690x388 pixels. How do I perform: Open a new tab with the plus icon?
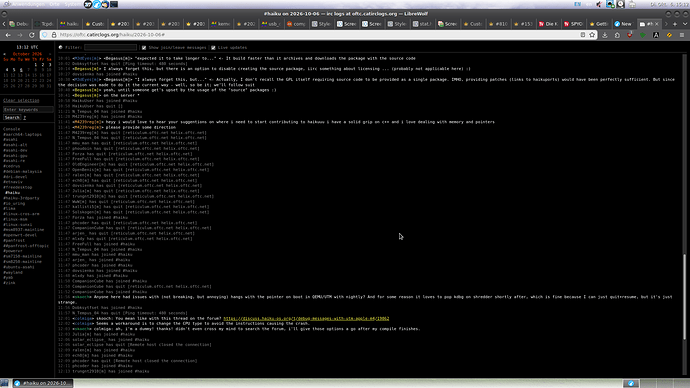[x=675, y=24]
